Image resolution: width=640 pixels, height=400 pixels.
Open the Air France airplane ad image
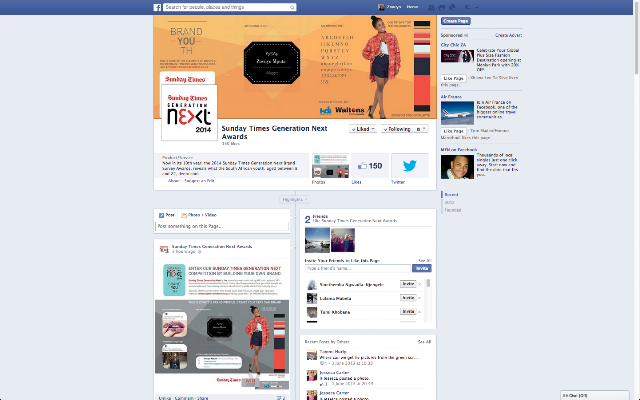pyautogui.click(x=457, y=113)
